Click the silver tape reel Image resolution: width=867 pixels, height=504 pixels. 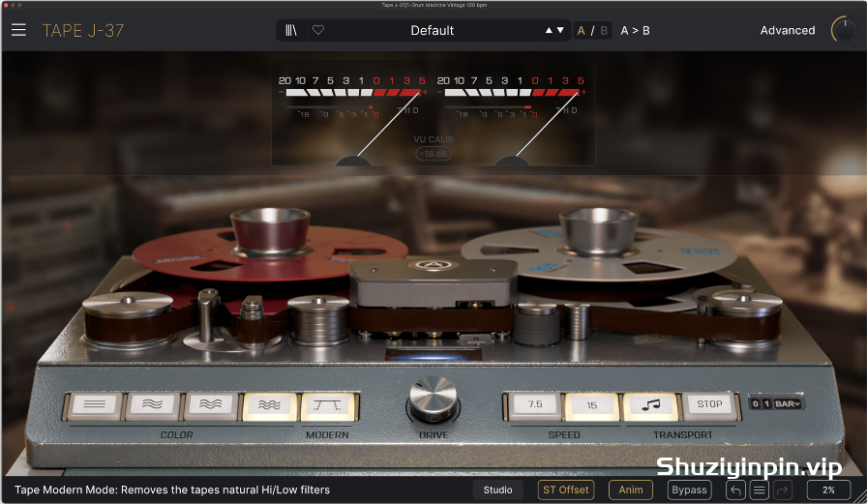pos(599,252)
